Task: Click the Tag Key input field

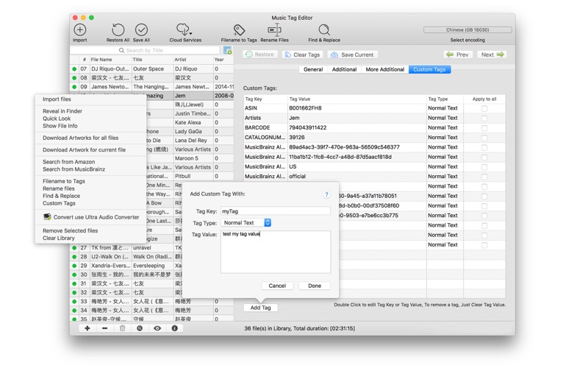Action: pyautogui.click(x=275, y=211)
